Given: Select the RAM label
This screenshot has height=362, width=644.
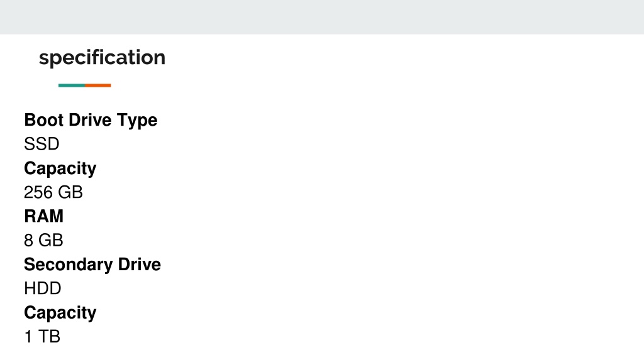Looking at the screenshot, I should point(44,216).
